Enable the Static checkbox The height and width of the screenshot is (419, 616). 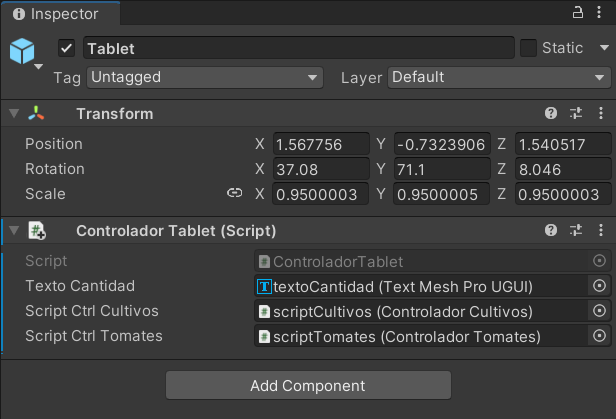(528, 48)
